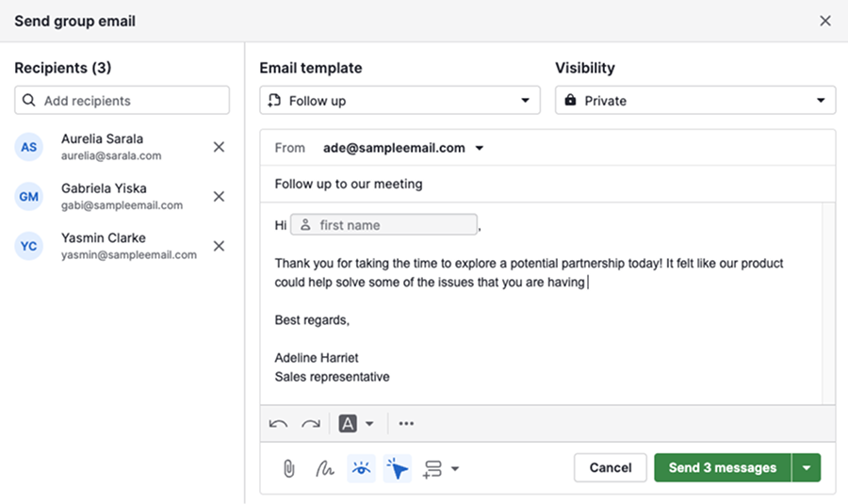The width and height of the screenshot is (848, 504).
Task: Open the Email template Follow up dropdown
Action: tap(400, 101)
